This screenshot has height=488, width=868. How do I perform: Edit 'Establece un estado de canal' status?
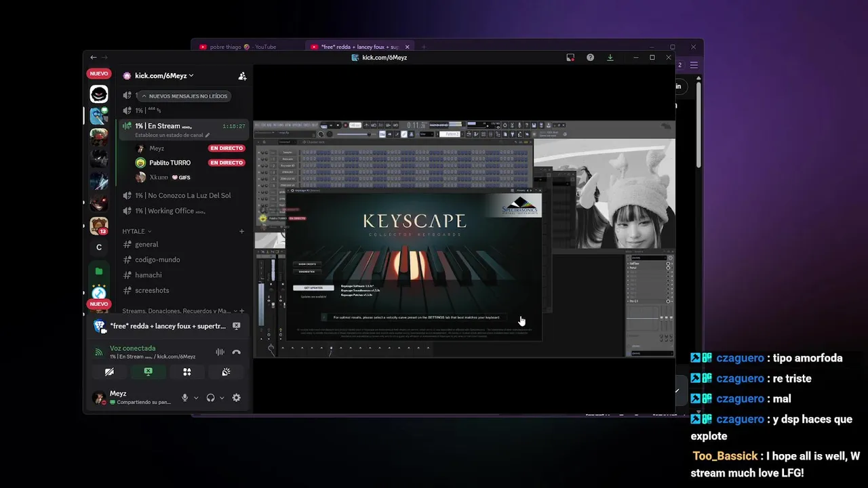tap(172, 135)
